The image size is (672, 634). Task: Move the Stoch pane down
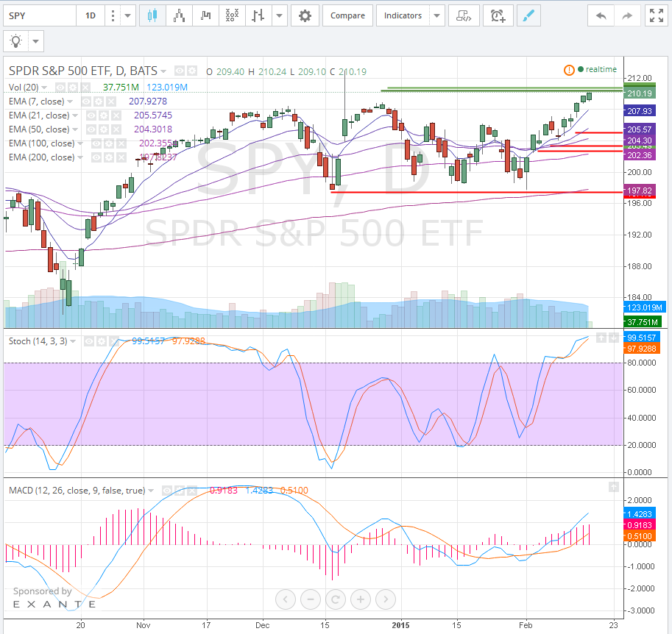614,338
